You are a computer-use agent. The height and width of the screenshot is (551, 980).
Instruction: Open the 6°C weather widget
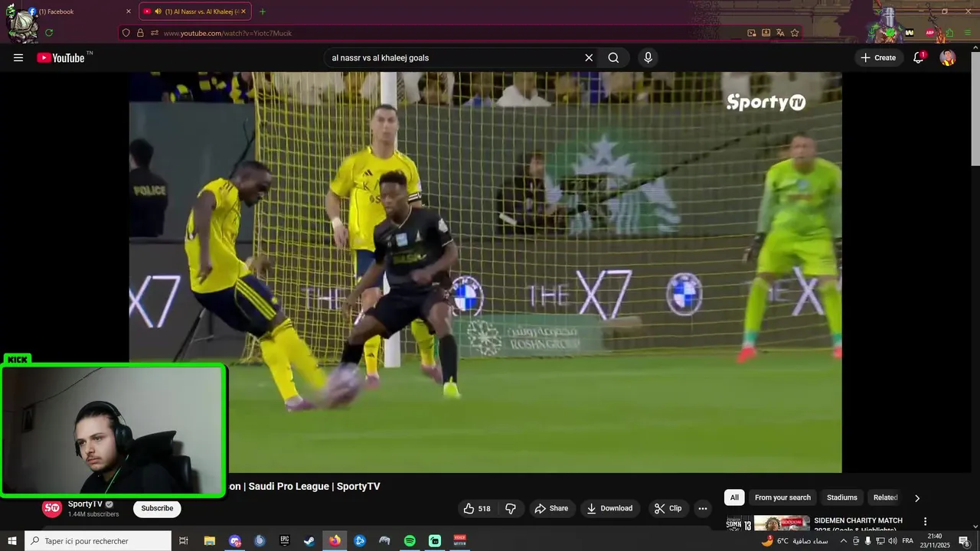click(796, 541)
